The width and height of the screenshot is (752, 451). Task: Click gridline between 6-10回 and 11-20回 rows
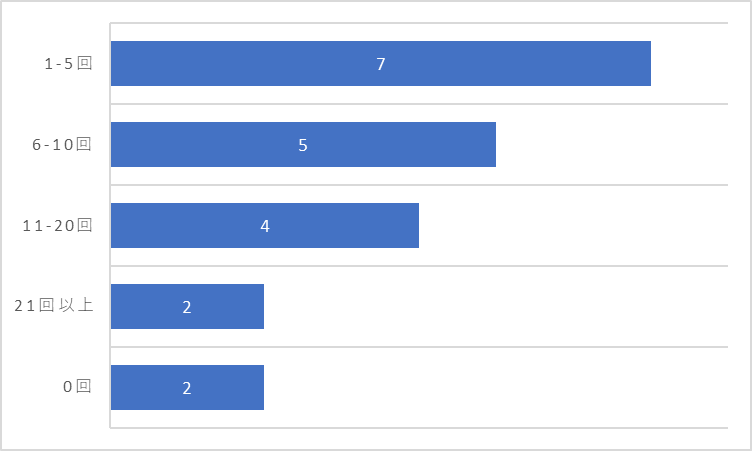tap(419, 185)
